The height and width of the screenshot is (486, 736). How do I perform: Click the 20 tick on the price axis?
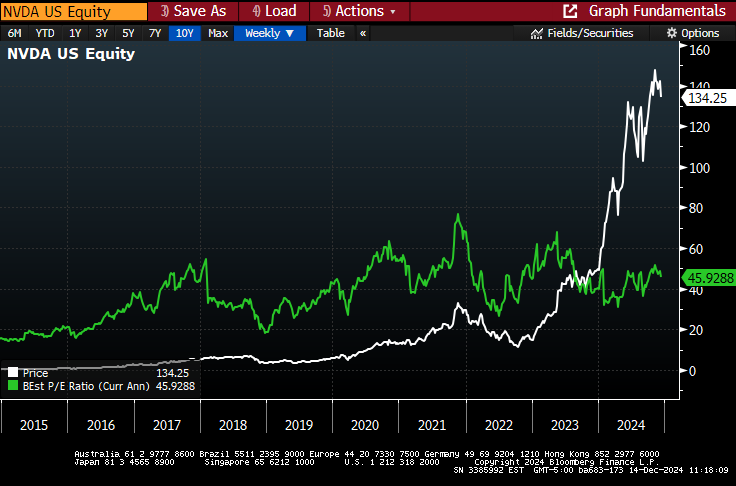pos(696,330)
